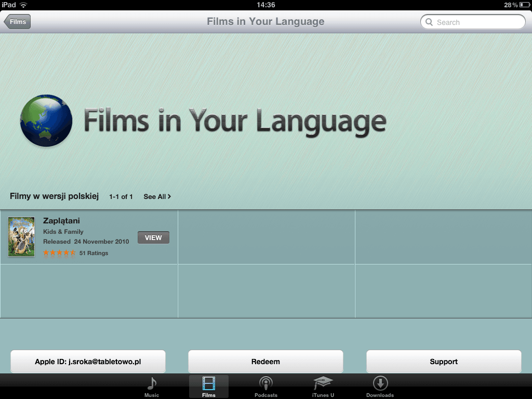Open the Zaplątani movie poster thumbnail
Screen dimensions: 532x399
point(21,236)
